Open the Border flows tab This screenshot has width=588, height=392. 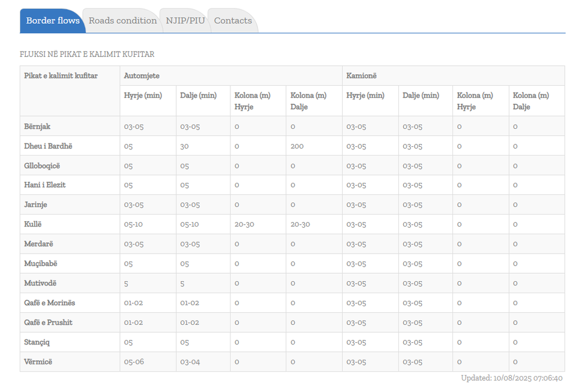53,21
